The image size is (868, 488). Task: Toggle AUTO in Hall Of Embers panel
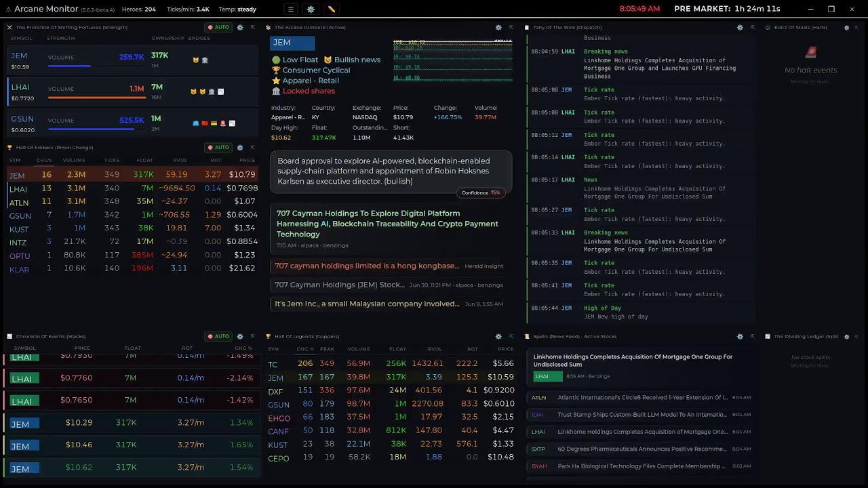[218, 147]
